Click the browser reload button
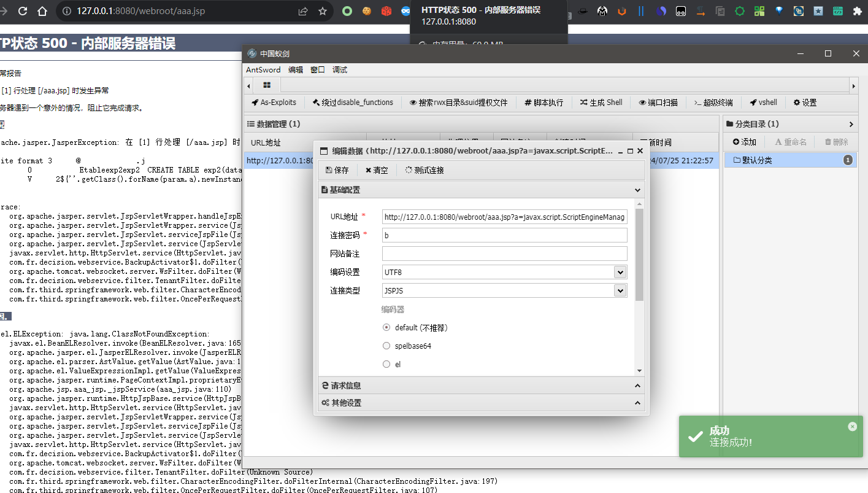 coord(23,11)
